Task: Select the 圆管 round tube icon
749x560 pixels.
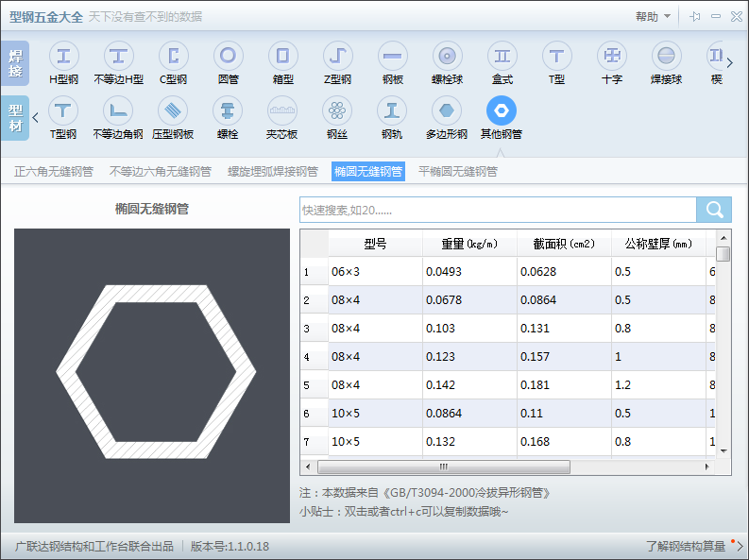Action: 229,62
